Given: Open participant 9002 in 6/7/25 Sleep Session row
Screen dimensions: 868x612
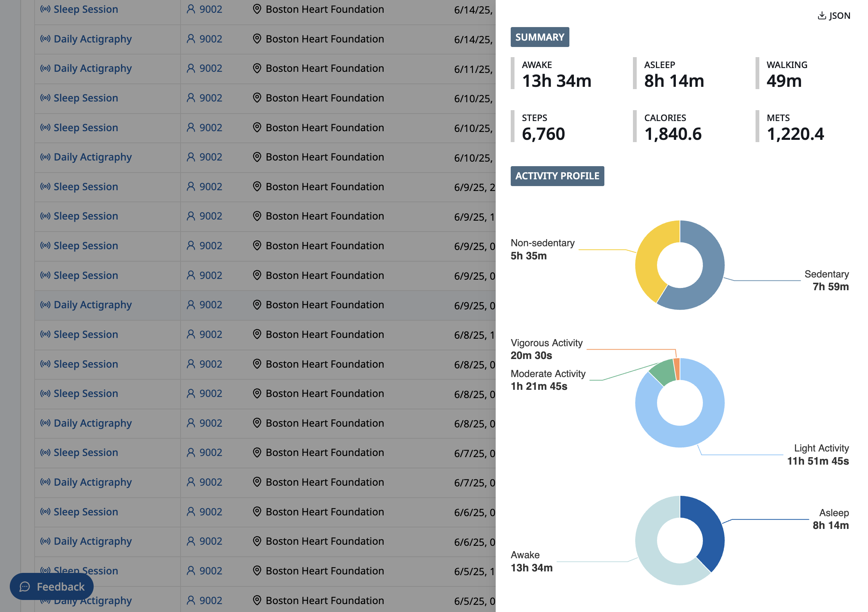Looking at the screenshot, I should pyautogui.click(x=211, y=453).
